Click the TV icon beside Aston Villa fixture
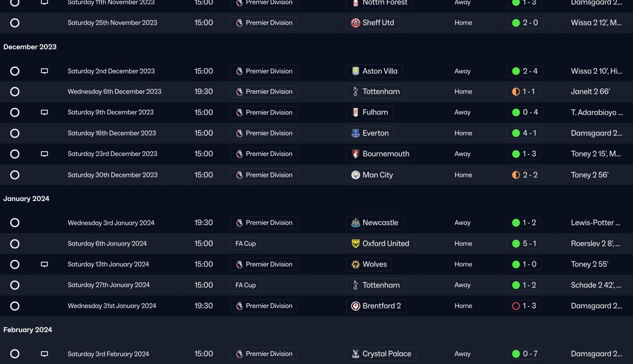 pyautogui.click(x=45, y=71)
